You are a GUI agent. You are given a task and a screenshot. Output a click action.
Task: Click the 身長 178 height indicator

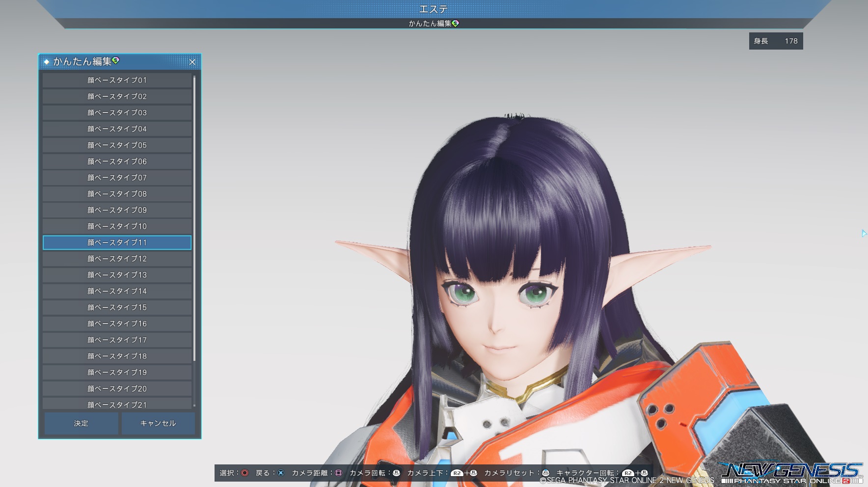point(776,41)
